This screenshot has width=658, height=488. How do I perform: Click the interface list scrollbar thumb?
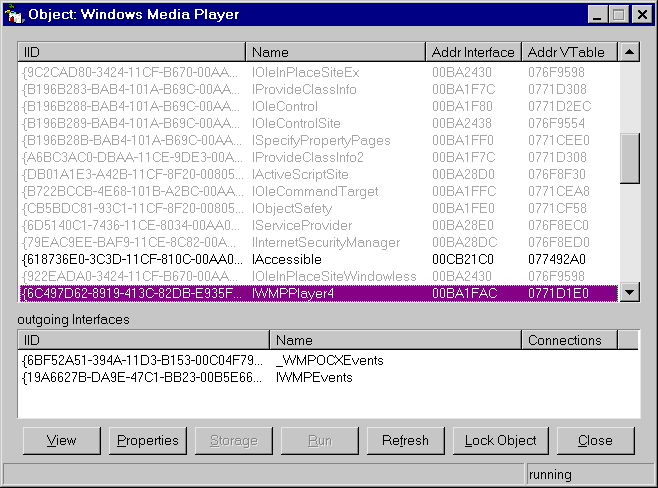click(x=629, y=159)
